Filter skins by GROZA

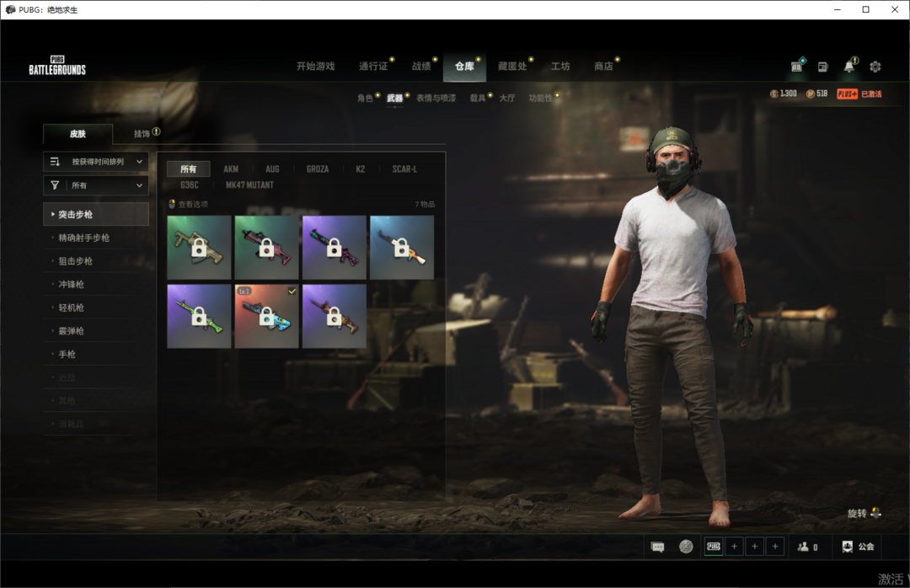pos(318,169)
